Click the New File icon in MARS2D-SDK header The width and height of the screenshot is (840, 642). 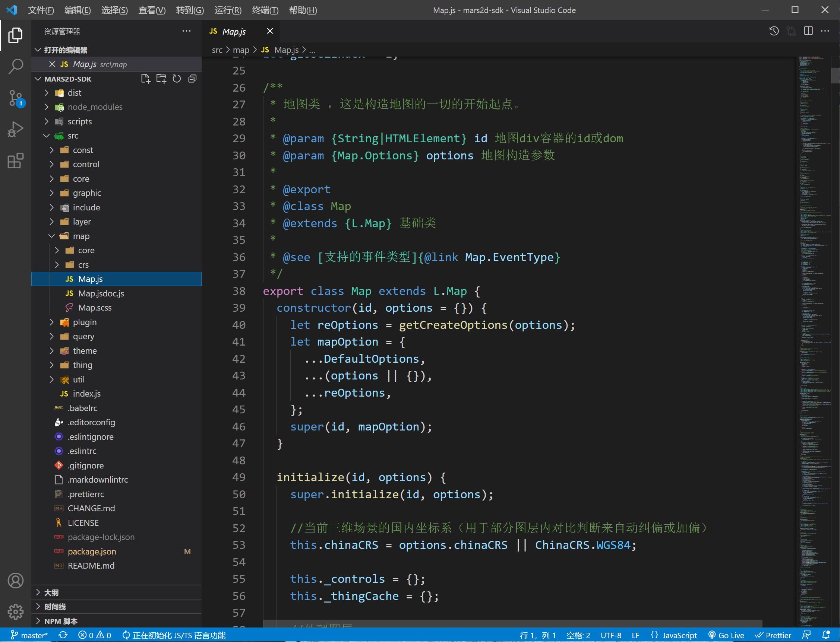(145, 79)
